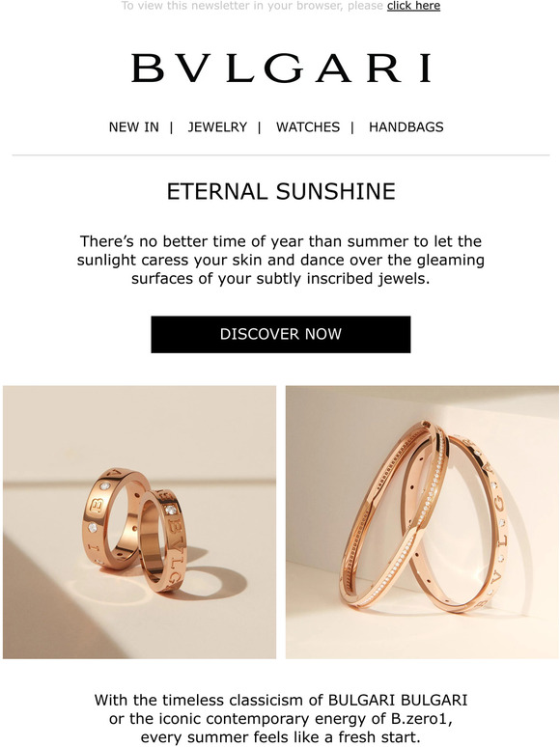Open the NEW IN menu item
The image size is (560, 747).
(x=134, y=127)
